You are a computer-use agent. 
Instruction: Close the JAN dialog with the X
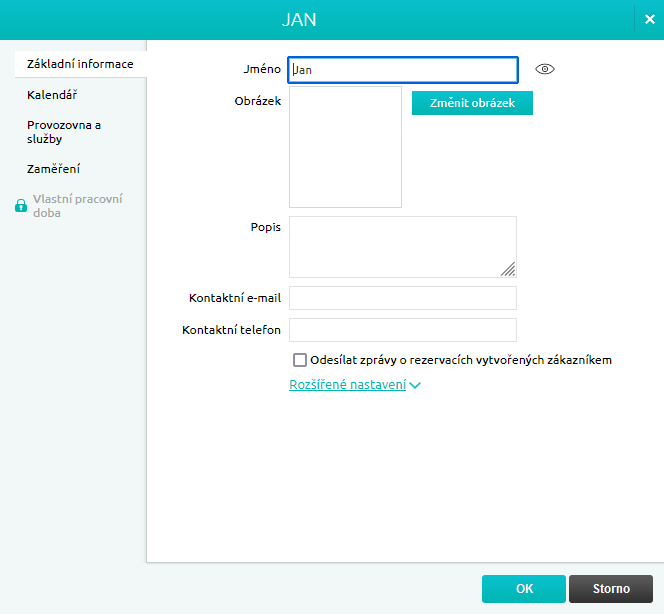(x=650, y=20)
